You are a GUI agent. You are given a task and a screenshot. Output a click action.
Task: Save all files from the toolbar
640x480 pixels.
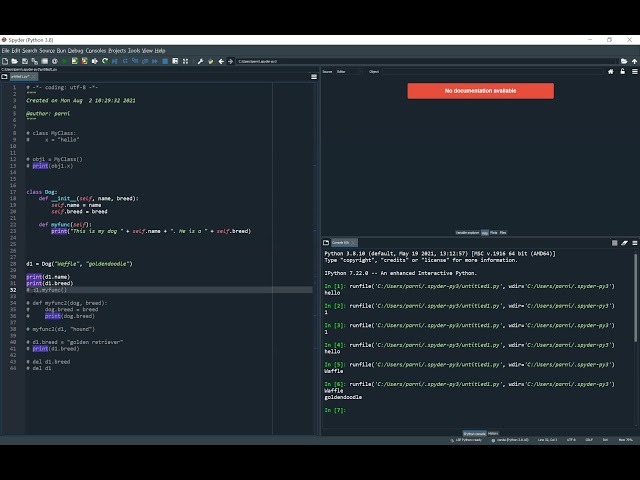point(35,61)
